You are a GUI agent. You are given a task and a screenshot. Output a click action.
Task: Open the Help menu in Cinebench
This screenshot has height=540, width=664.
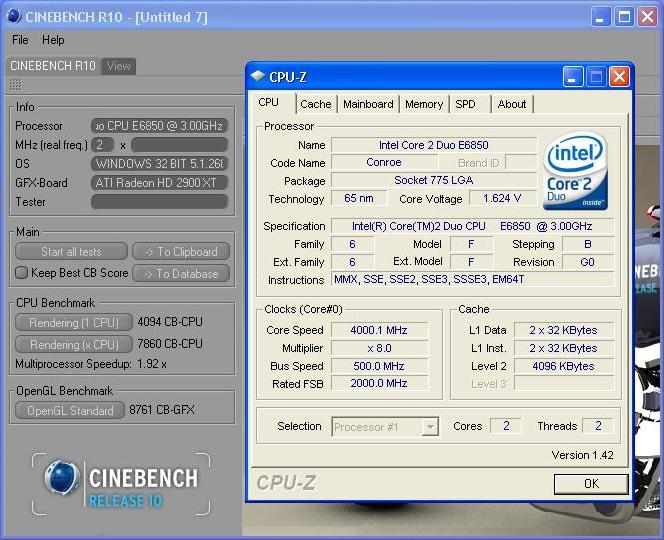pos(53,40)
